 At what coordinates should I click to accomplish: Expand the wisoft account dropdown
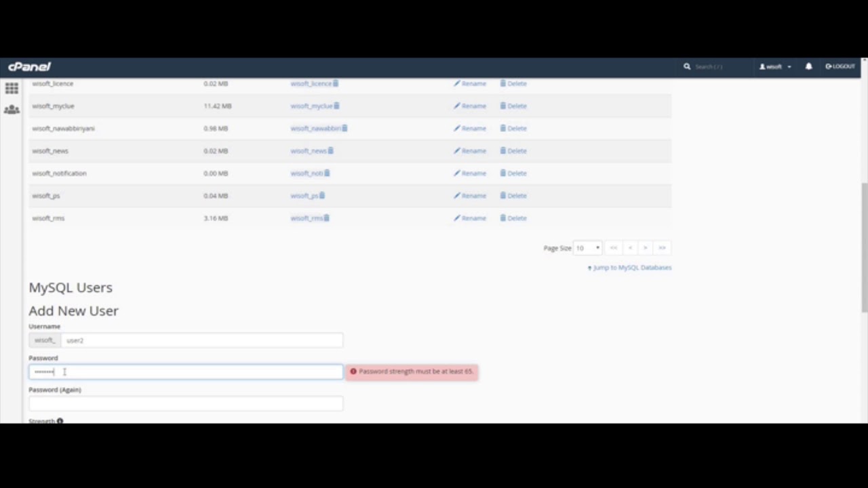click(x=775, y=66)
